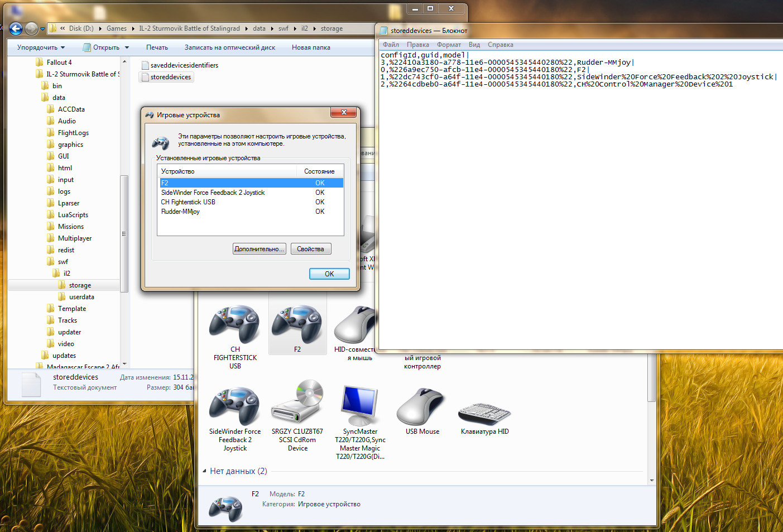Screen dimensions: 783x532
Task: Select F2 row in game devices list
Action: click(251, 183)
